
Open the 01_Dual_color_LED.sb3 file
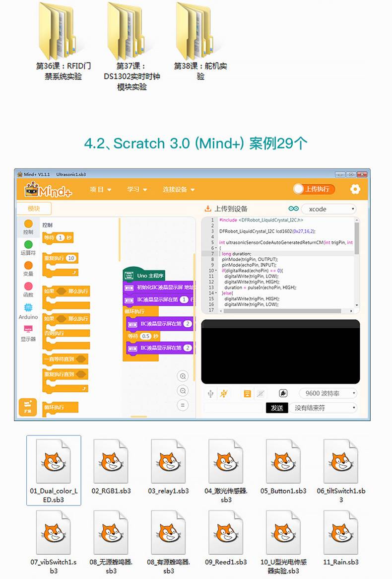(x=54, y=470)
